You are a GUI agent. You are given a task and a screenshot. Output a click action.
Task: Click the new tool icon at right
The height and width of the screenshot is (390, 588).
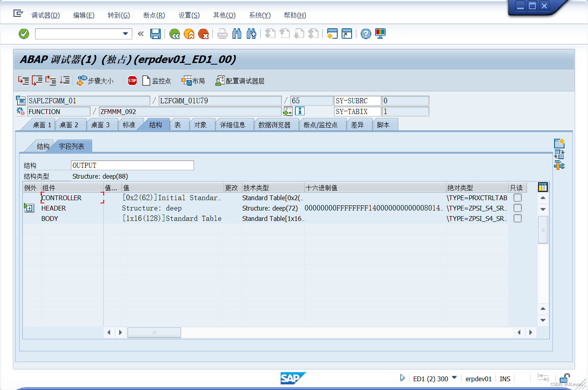pyautogui.click(x=559, y=143)
